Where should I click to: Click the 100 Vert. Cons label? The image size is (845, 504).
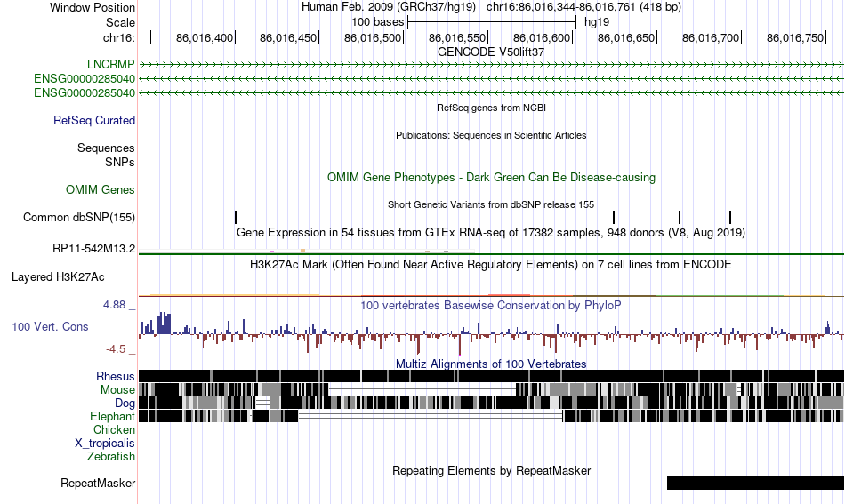(x=50, y=326)
